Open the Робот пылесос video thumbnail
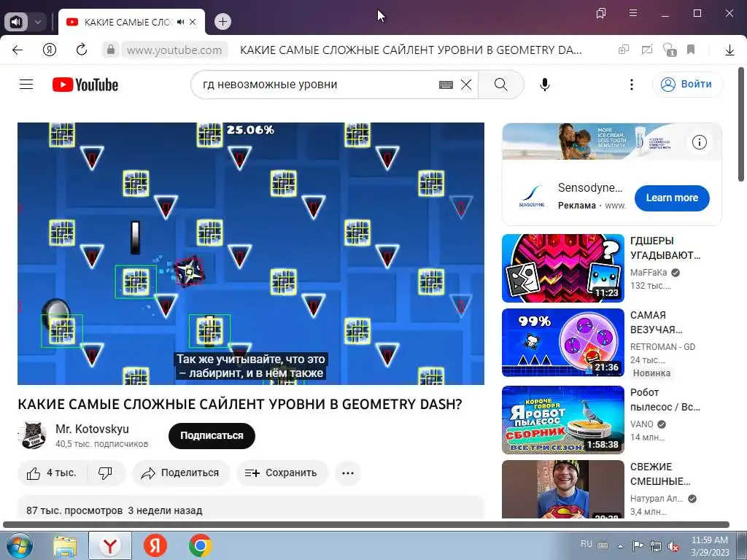 point(562,419)
